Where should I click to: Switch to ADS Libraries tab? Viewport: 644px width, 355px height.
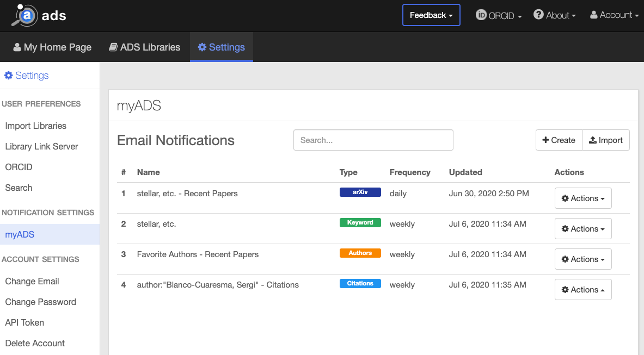[145, 47]
